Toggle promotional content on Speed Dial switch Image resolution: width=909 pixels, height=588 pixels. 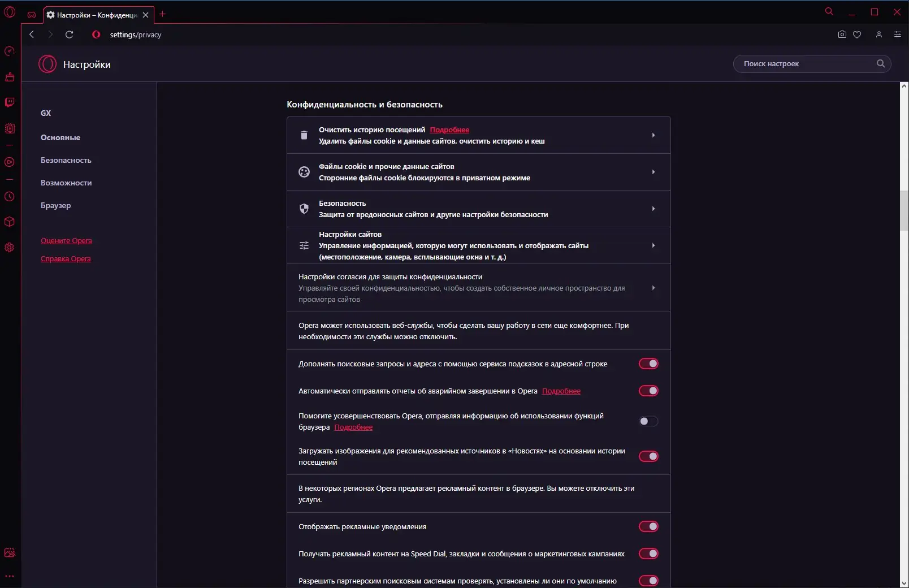(x=648, y=554)
